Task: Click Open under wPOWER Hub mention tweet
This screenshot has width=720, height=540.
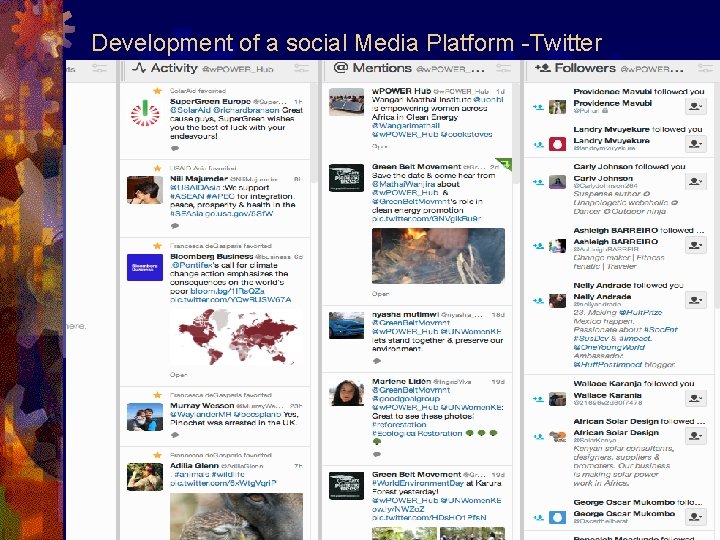Action: coord(380,146)
